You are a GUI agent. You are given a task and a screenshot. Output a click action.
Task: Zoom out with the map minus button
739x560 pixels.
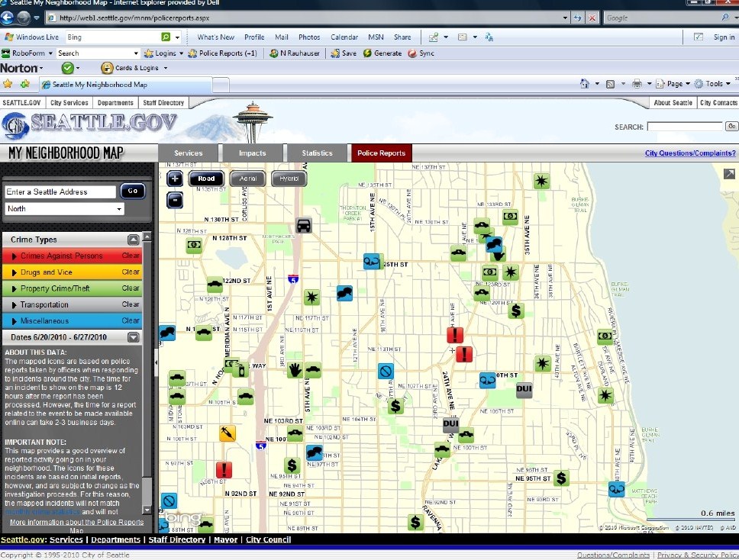point(175,200)
